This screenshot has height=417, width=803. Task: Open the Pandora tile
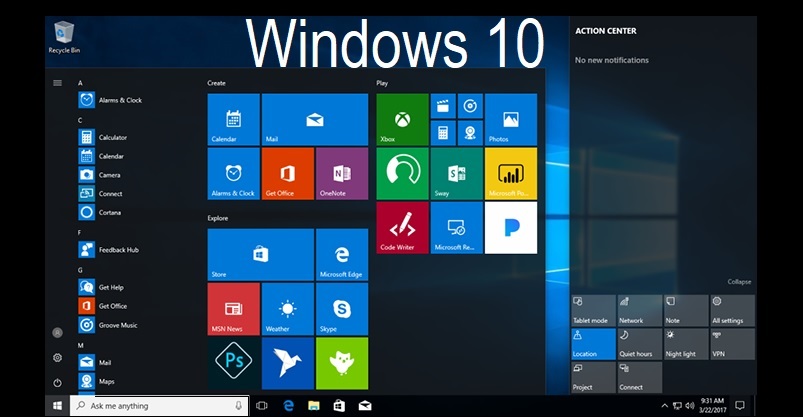pos(511,227)
